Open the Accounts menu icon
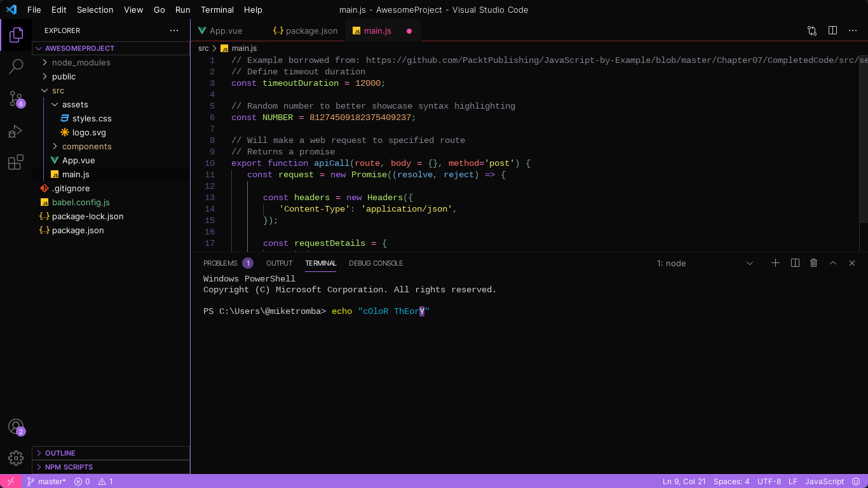The image size is (868, 488). [16, 427]
